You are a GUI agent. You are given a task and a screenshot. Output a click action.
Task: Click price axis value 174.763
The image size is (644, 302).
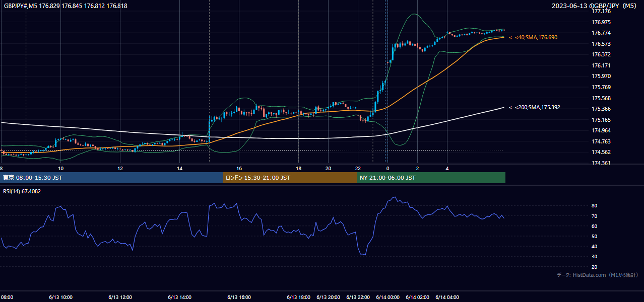pyautogui.click(x=602, y=142)
